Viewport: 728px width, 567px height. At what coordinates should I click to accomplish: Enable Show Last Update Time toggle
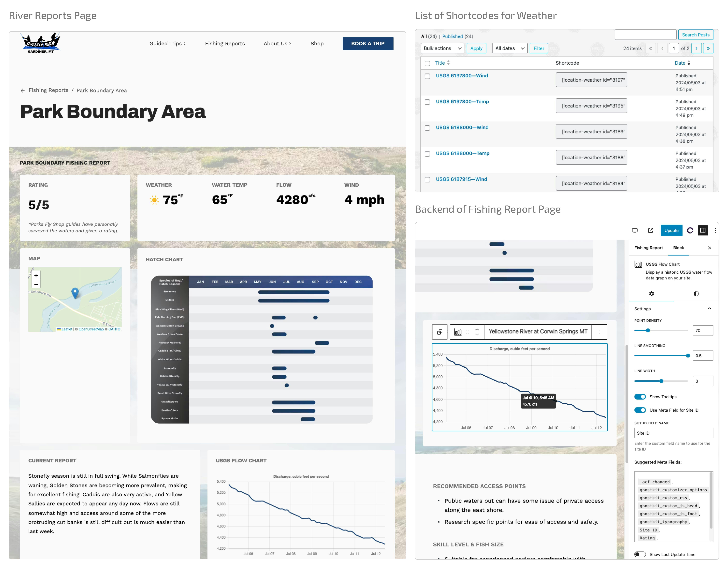(x=640, y=554)
